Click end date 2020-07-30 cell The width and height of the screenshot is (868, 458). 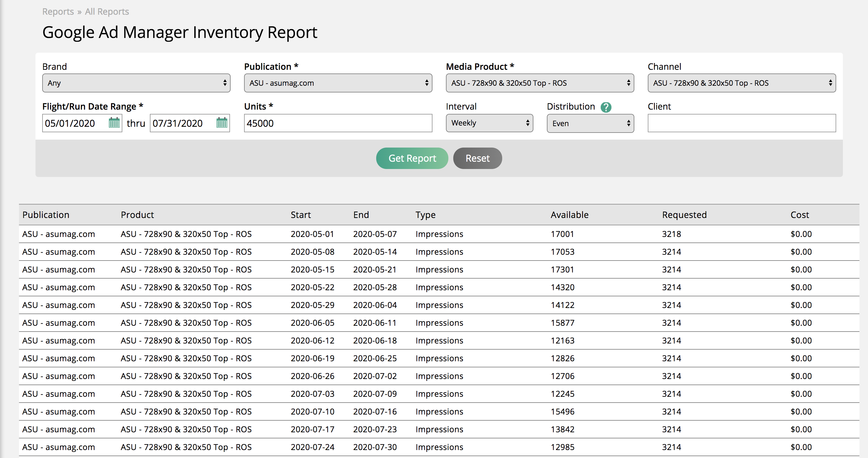(x=375, y=447)
